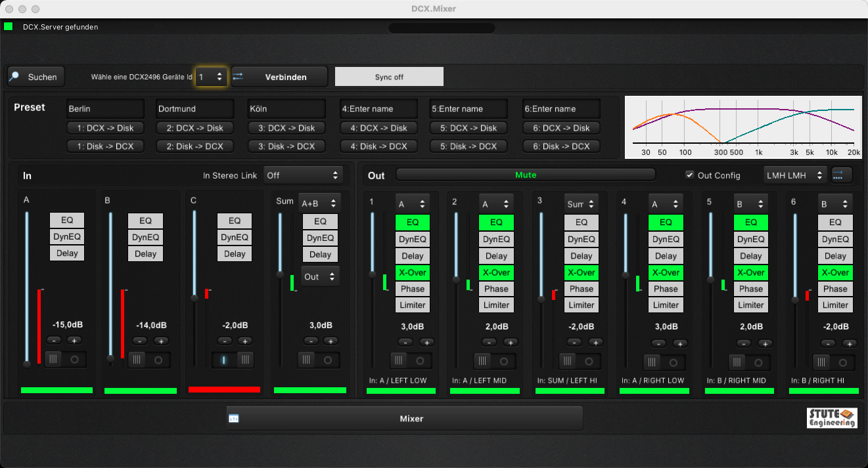Decrease output 5 gain with minus button
Viewport: 868px width, 468px height.
tap(744, 343)
